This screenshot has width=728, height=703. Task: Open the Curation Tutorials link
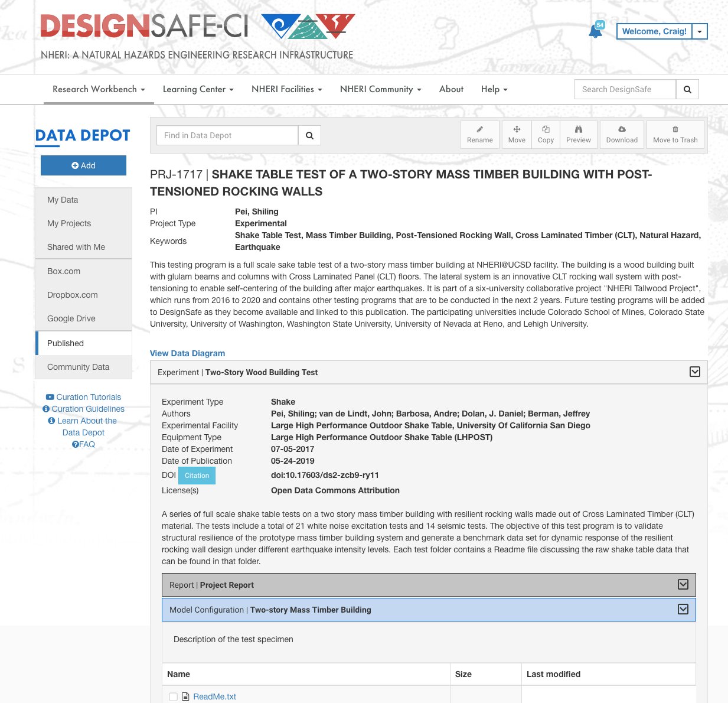point(83,397)
